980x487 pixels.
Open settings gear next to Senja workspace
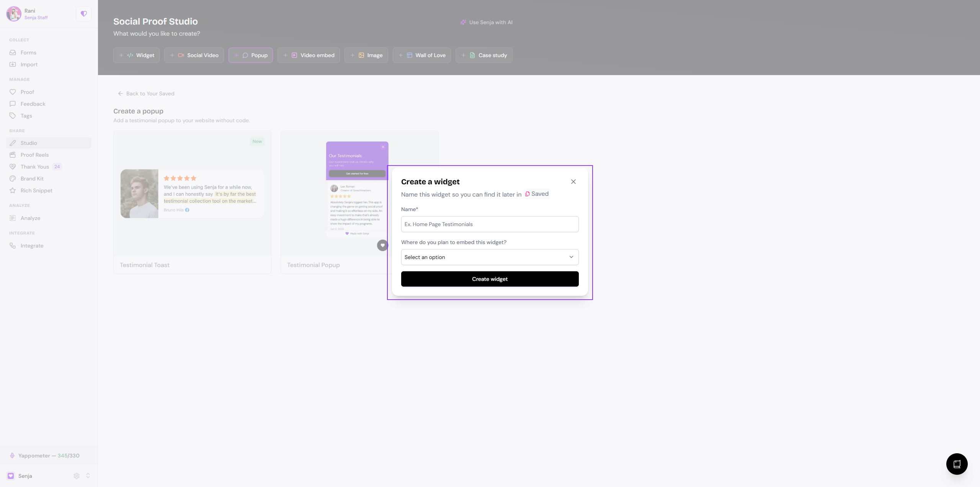click(77, 476)
